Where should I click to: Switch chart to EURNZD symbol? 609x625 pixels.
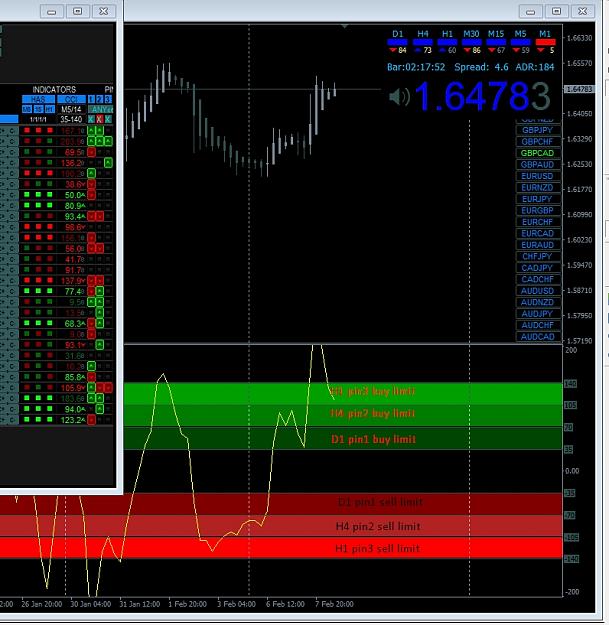tap(537, 188)
